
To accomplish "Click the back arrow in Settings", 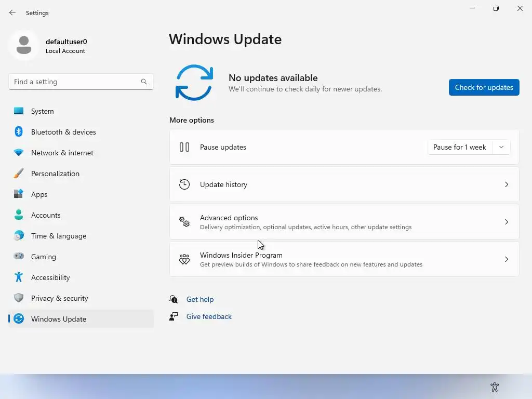I will [12, 12].
